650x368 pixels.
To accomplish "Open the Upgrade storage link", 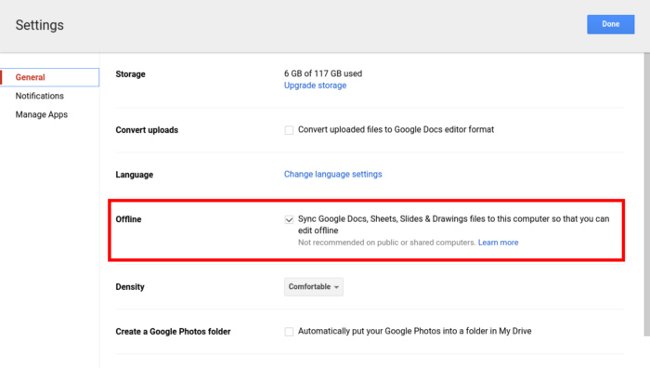I will [315, 85].
